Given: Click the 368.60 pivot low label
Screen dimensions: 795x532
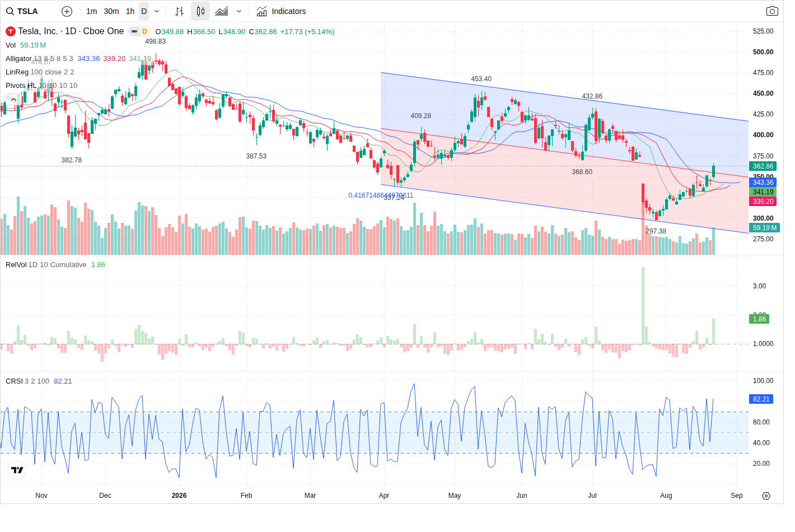Looking at the screenshot, I should tap(582, 172).
